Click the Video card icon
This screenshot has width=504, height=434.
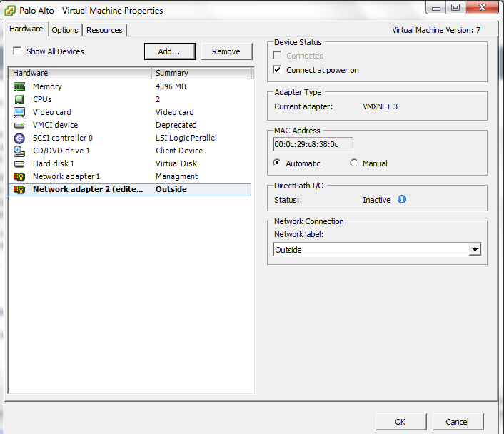[x=19, y=112]
